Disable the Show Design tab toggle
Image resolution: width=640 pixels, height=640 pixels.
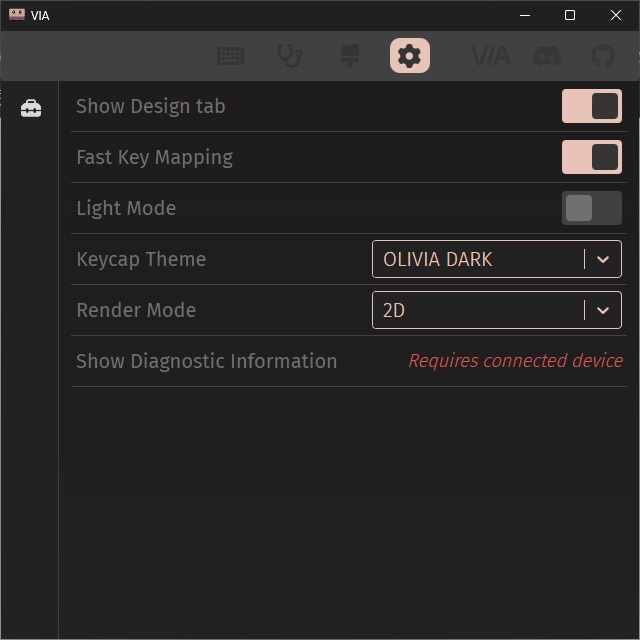coord(591,106)
